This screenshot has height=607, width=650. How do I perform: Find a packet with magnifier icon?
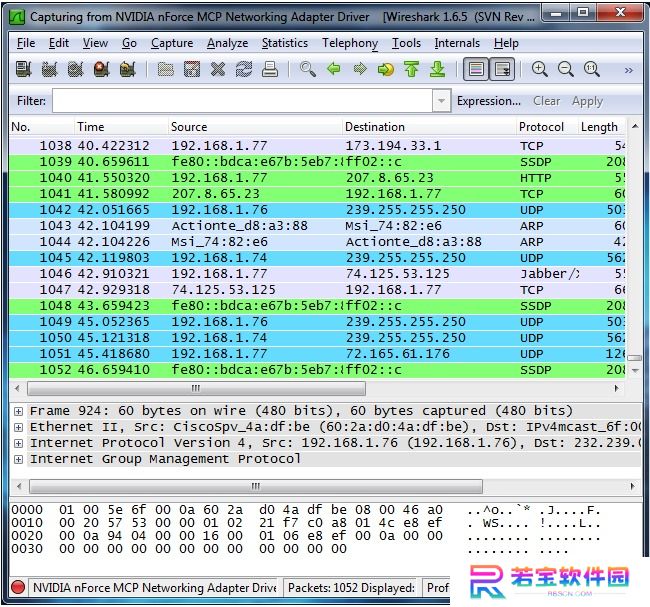click(308, 69)
